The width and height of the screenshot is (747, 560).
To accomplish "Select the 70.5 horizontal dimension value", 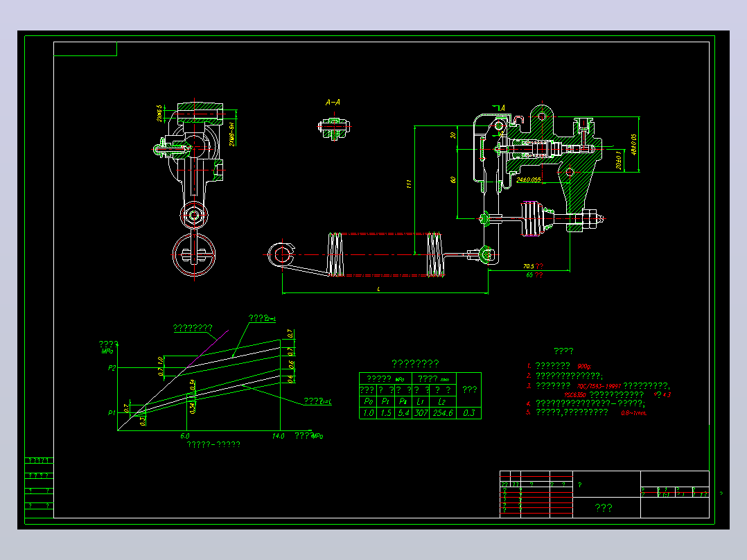I will click(x=528, y=266).
